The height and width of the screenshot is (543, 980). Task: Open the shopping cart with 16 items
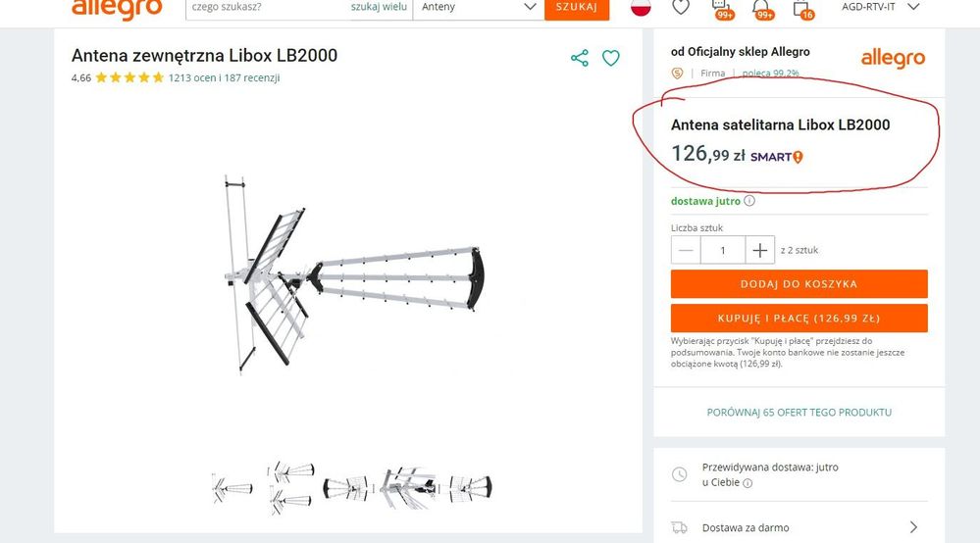click(801, 8)
